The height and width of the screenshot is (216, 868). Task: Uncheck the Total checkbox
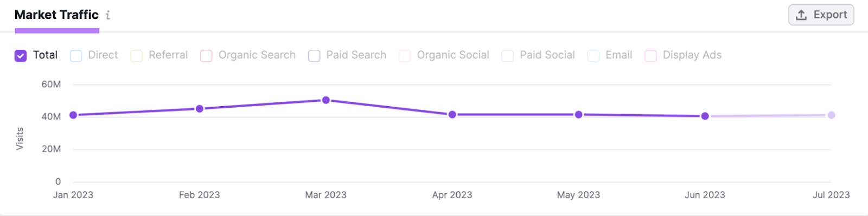(21, 55)
